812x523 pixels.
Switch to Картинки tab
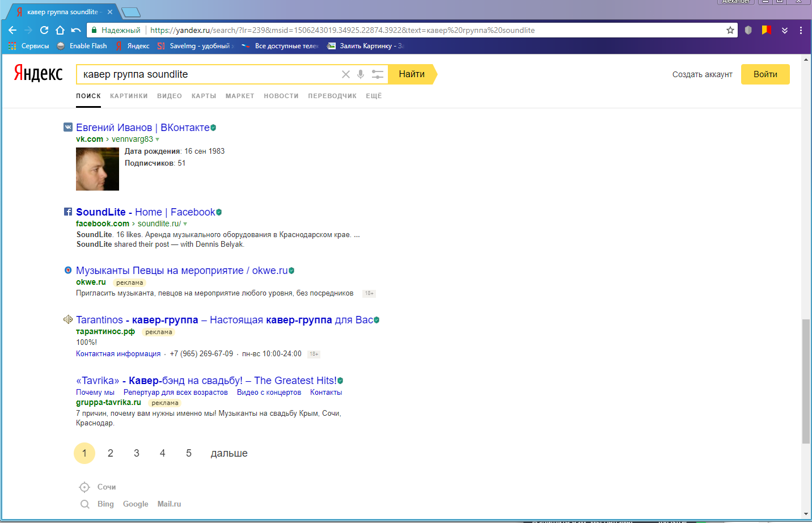coord(129,96)
